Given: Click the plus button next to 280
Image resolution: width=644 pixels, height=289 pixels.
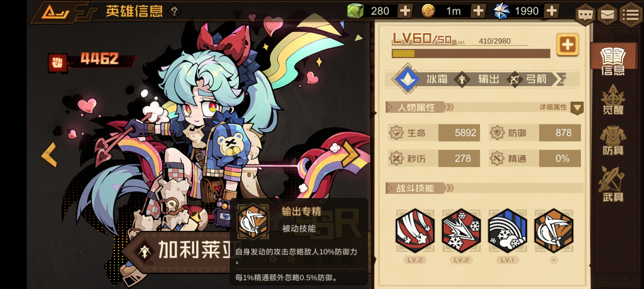Looking at the screenshot, I should 405,11.
